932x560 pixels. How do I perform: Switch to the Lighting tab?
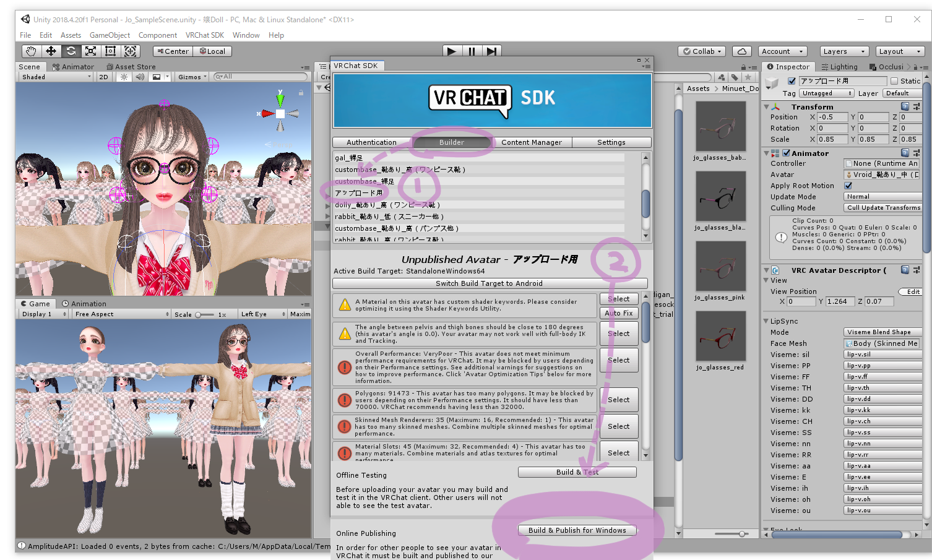pyautogui.click(x=839, y=67)
